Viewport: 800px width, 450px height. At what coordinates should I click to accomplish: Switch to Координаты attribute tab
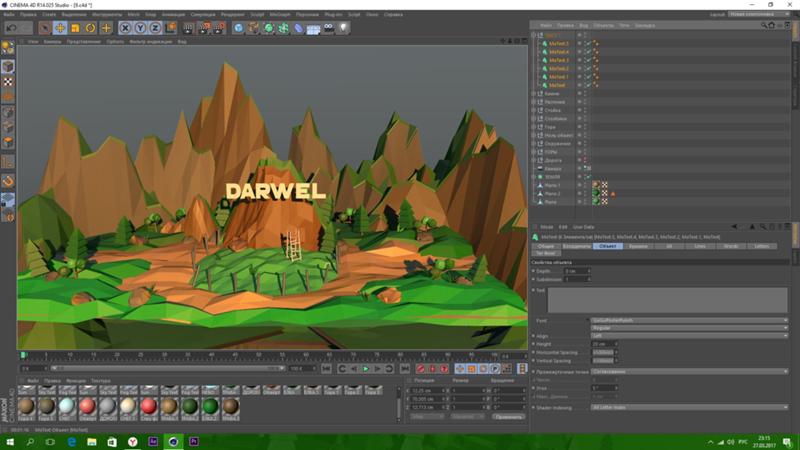pos(577,246)
